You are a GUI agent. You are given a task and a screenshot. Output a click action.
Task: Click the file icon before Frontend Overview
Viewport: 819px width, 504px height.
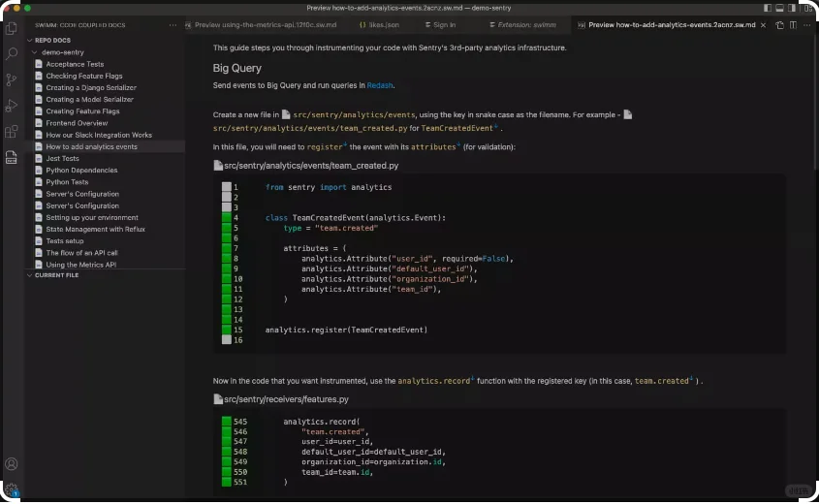pyautogui.click(x=38, y=123)
